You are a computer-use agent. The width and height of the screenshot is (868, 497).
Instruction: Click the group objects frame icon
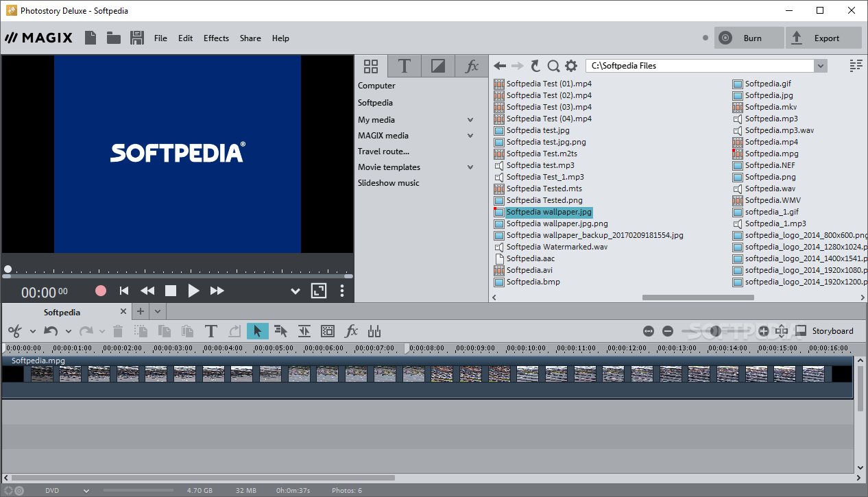[328, 331]
